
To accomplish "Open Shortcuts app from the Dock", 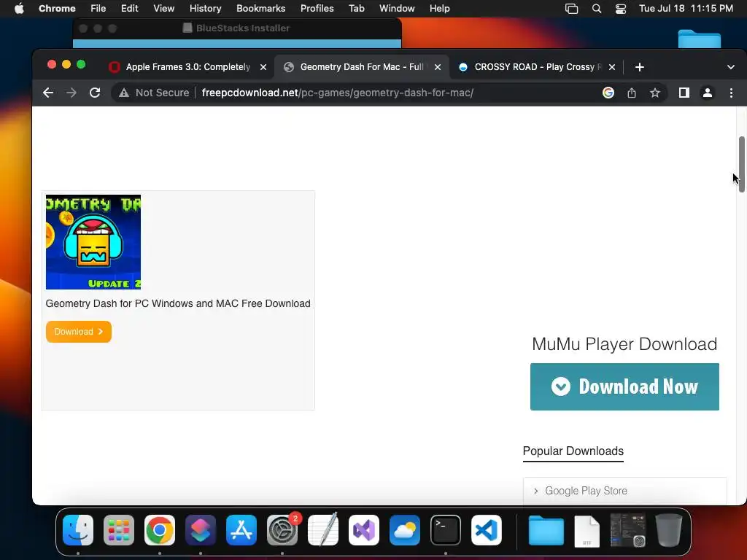I will [x=201, y=530].
